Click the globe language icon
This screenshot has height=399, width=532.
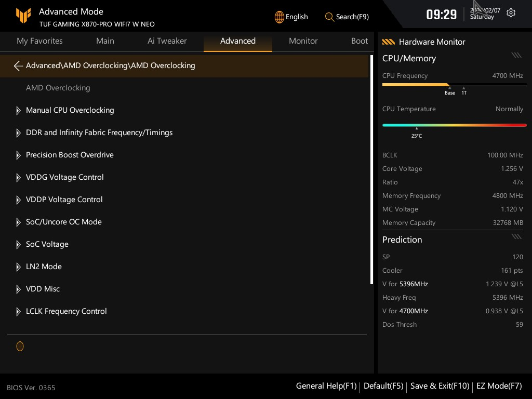[x=280, y=17]
